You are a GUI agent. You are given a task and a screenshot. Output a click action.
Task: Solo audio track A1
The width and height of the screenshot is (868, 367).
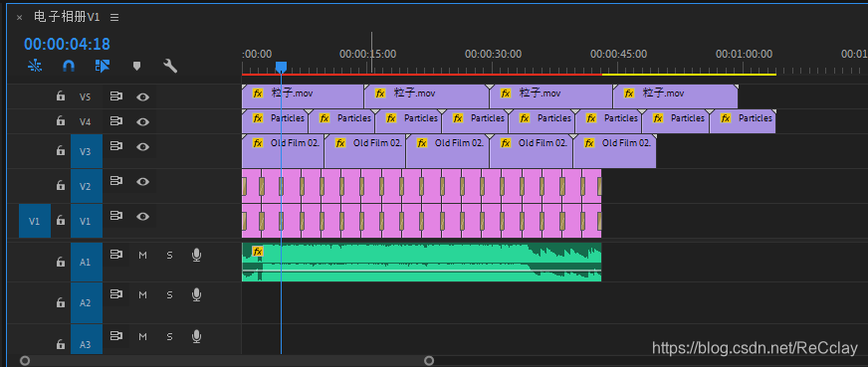pos(170,255)
